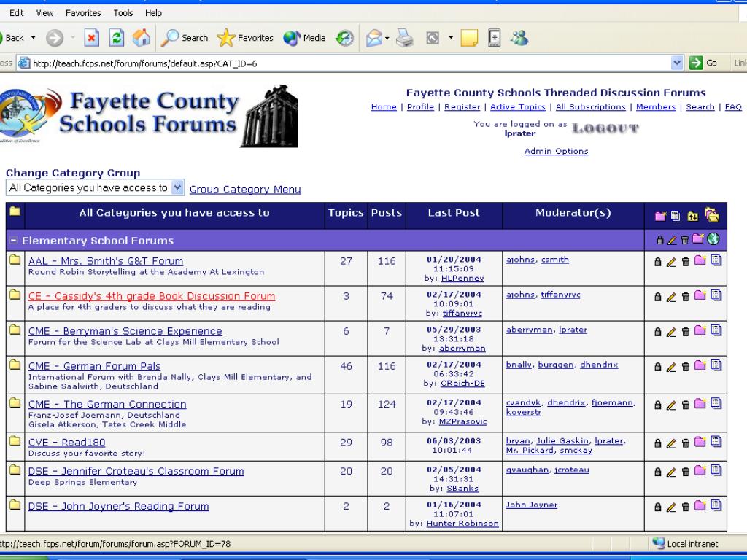Open CE - Cassidy's 4th grade Book Discussion Forum
The height and width of the screenshot is (560, 747).
pos(152,296)
